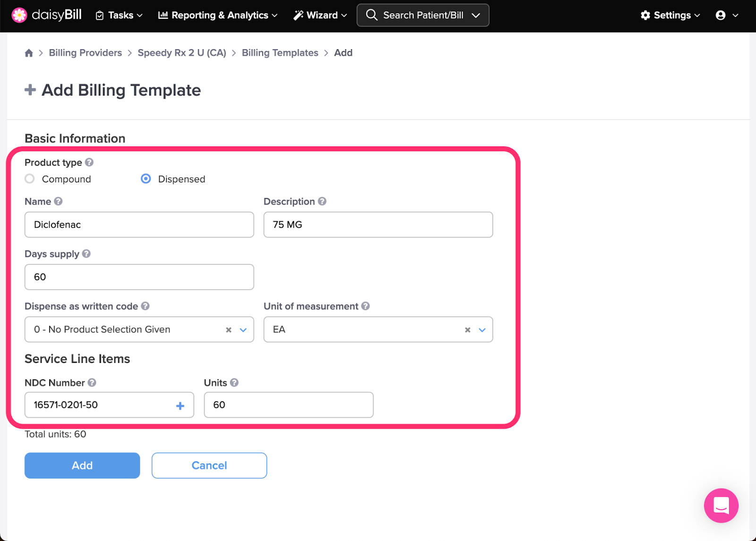Click the Tasks clipboard icon

[x=100, y=16]
